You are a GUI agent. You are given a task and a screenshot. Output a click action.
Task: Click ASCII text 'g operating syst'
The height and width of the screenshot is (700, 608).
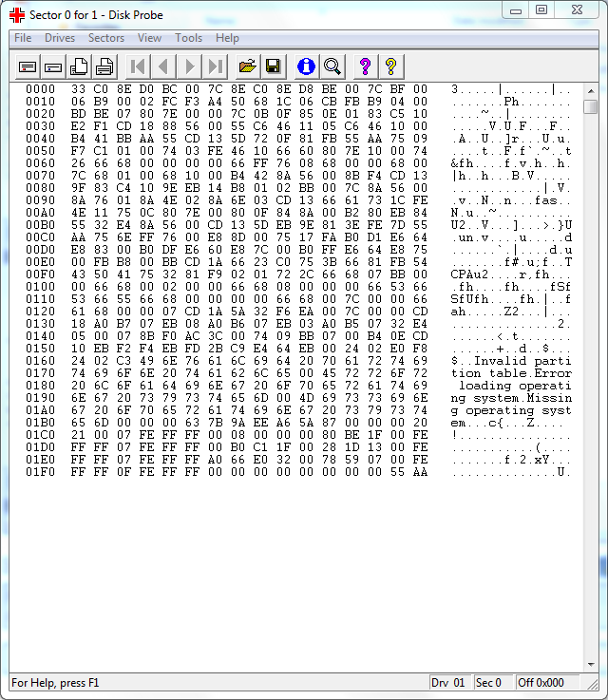point(511,410)
